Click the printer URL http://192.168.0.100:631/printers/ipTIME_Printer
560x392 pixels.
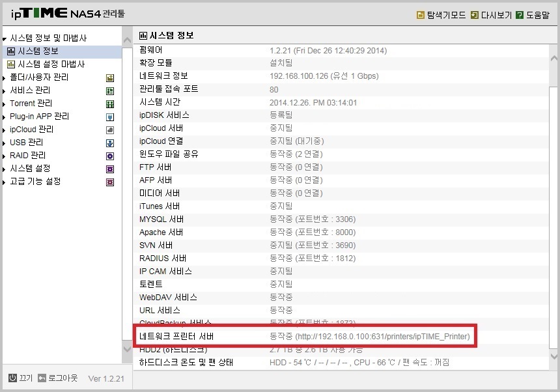click(382, 336)
